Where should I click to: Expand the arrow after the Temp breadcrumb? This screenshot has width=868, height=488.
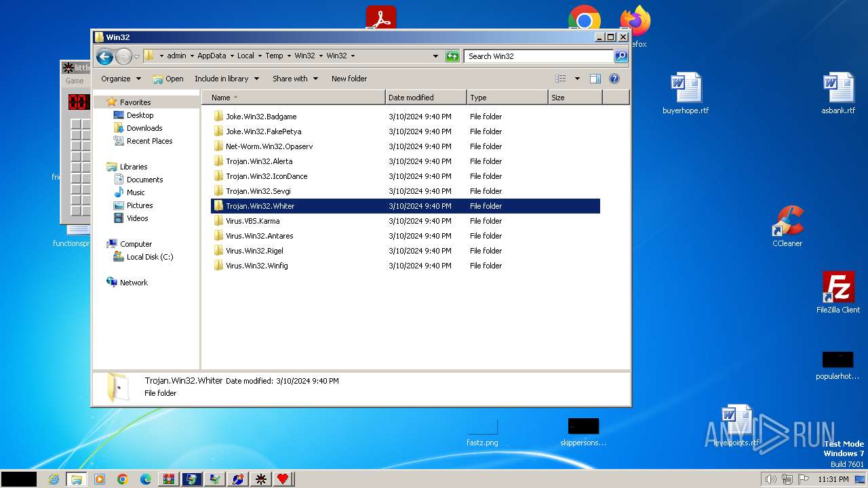pyautogui.click(x=288, y=56)
